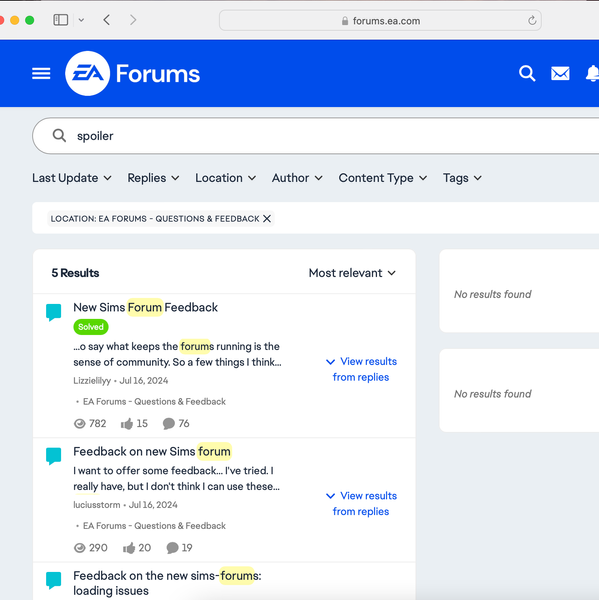
Task: Expand the Last Update filter
Action: (x=72, y=178)
